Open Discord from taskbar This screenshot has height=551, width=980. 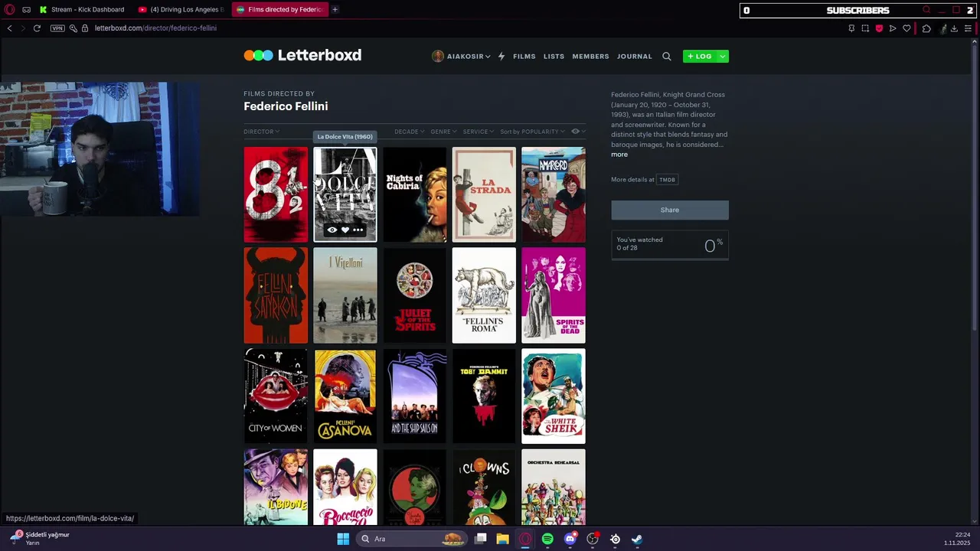point(570,539)
